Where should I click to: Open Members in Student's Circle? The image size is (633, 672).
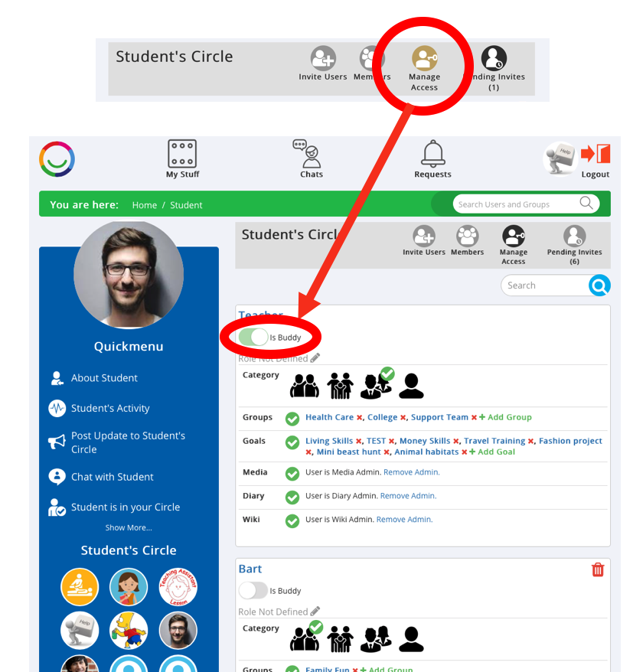tap(467, 241)
